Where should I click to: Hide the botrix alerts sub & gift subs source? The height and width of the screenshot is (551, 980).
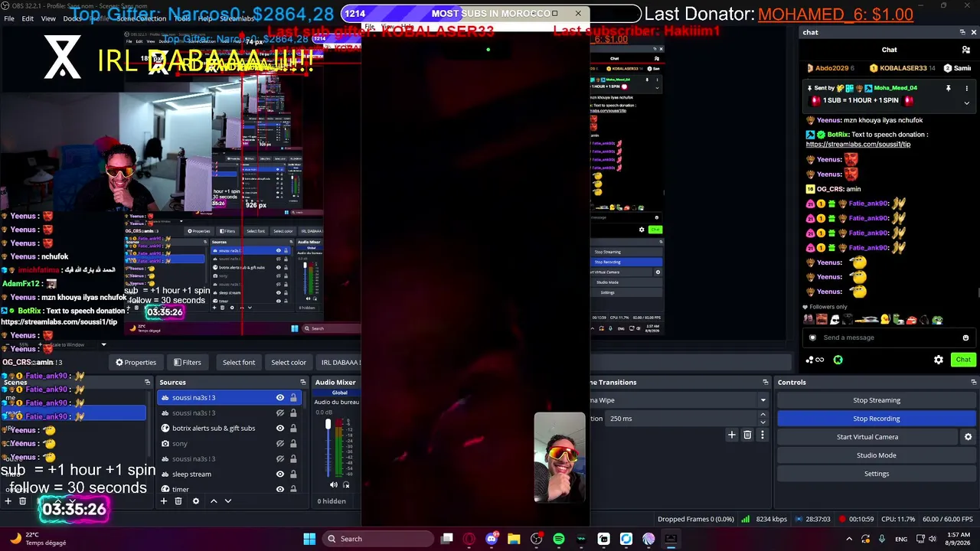[280, 429]
